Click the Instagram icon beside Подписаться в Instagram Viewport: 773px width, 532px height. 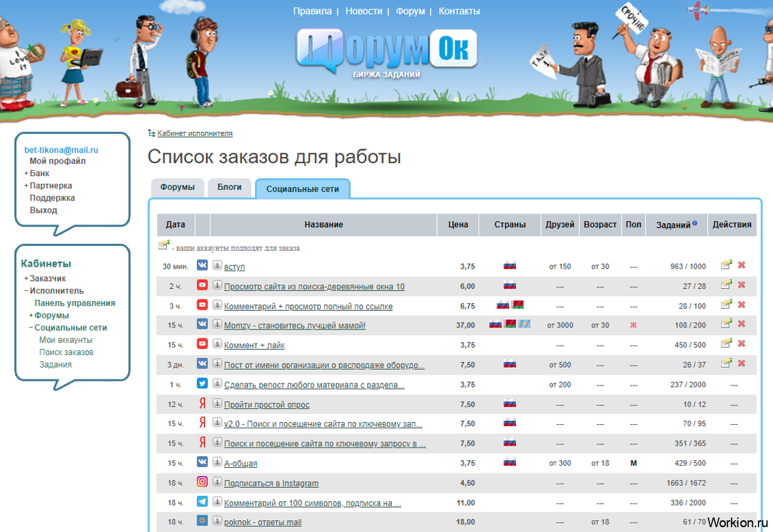pyautogui.click(x=202, y=482)
